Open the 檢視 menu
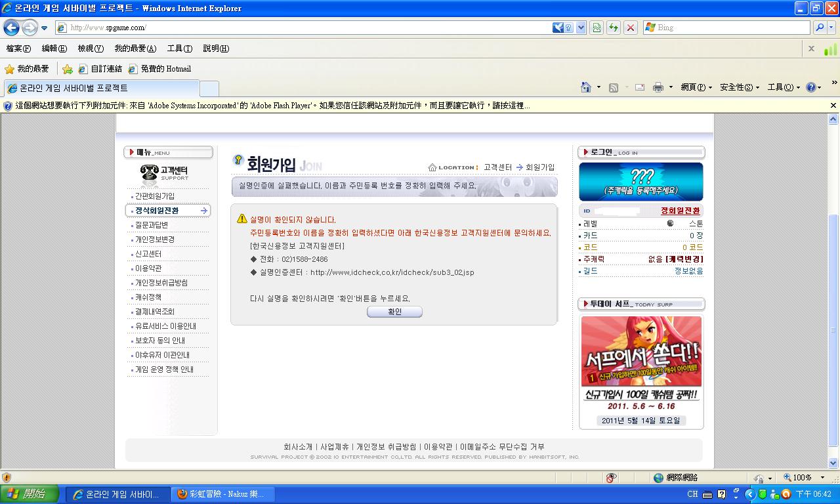This screenshot has height=504, width=840. (90, 49)
